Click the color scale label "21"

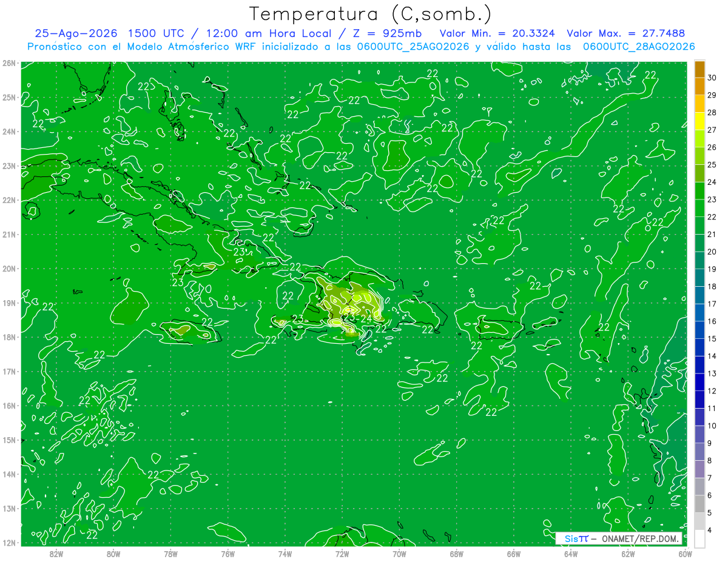(712, 235)
